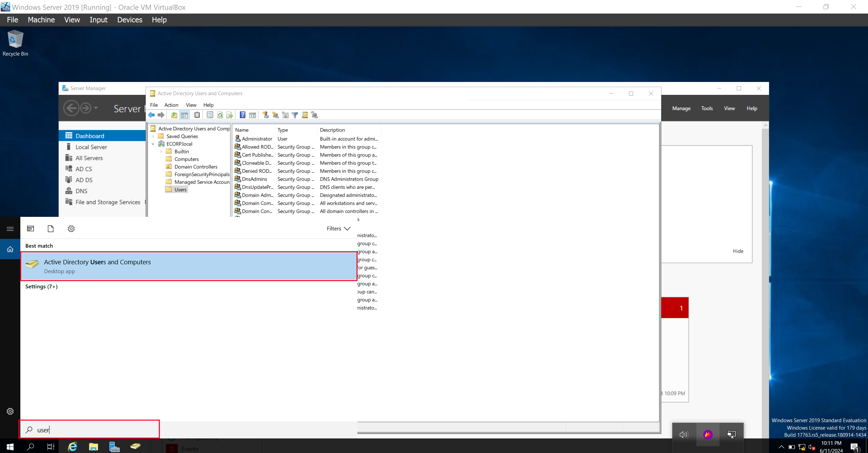Image resolution: width=868 pixels, height=453 pixels.
Task: Launch Internet Explorer from the taskbar
Action: pyautogui.click(x=73, y=447)
